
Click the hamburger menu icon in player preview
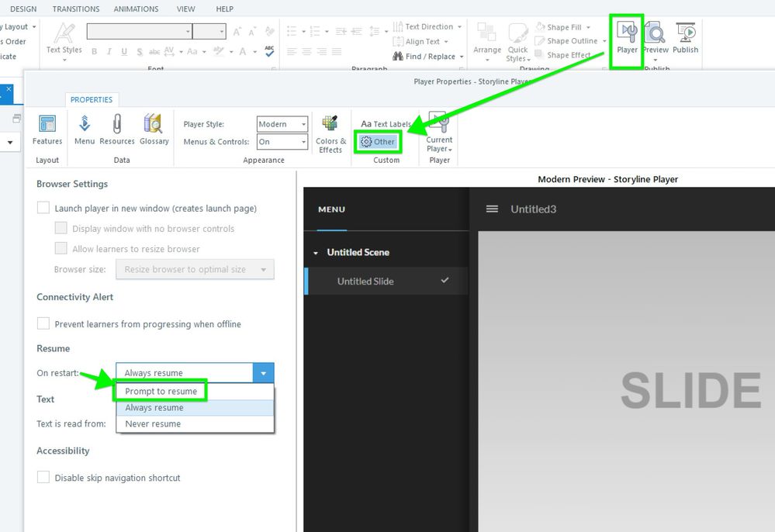point(492,209)
